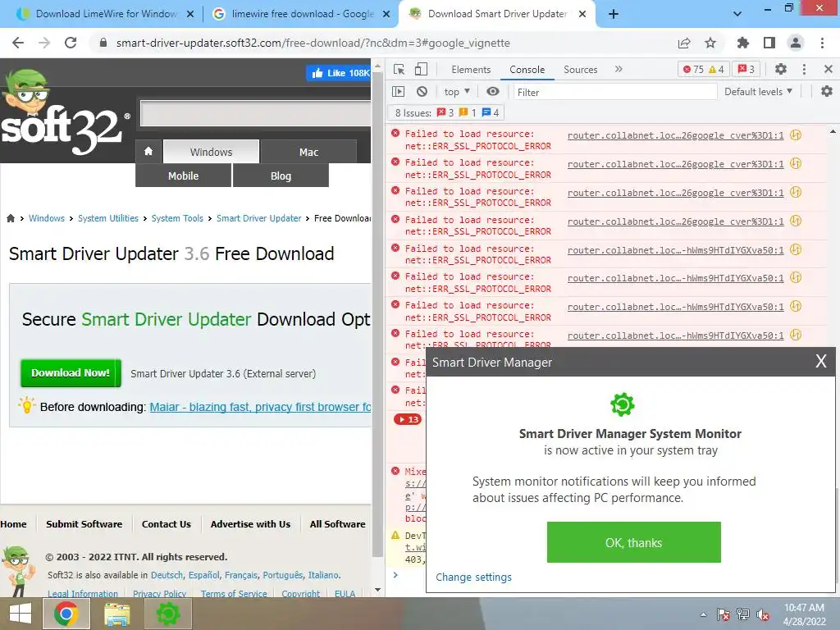Open the Windows Start button
The width and height of the screenshot is (840, 630).
click(x=20, y=614)
